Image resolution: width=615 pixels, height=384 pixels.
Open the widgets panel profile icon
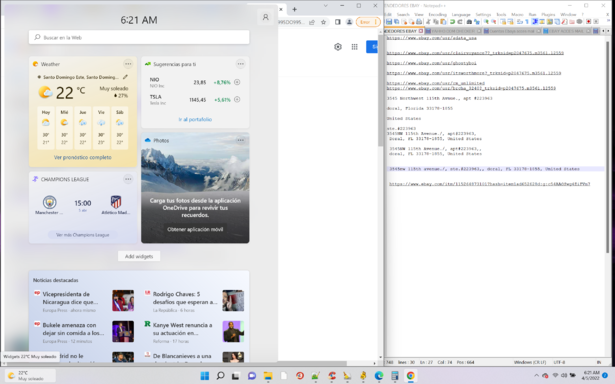(266, 17)
